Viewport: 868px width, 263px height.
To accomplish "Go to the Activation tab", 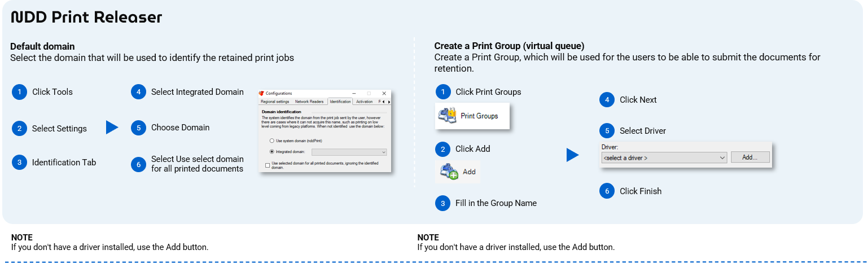I will pos(364,102).
